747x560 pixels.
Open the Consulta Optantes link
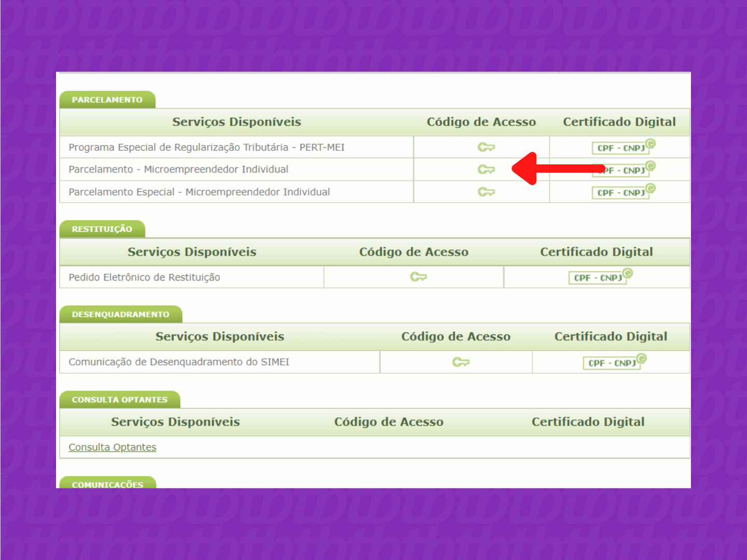[x=112, y=447]
